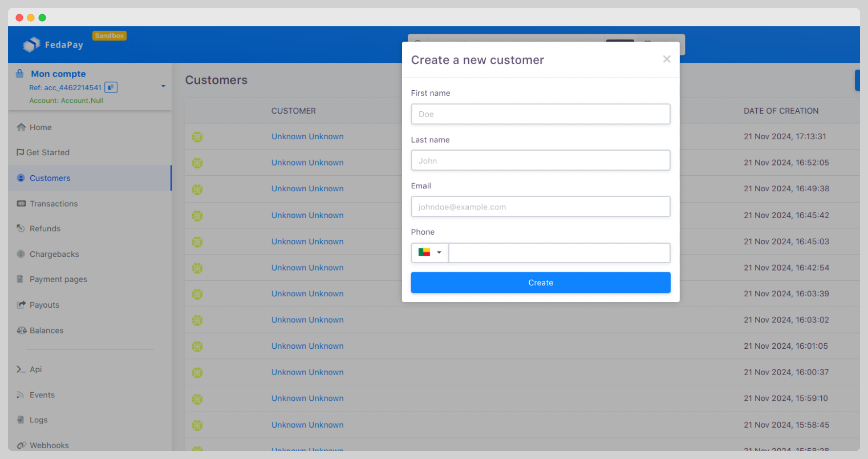Screen dimensions: 868x459
Task: Click the Payouts arrow icon
Action: (x=20, y=304)
